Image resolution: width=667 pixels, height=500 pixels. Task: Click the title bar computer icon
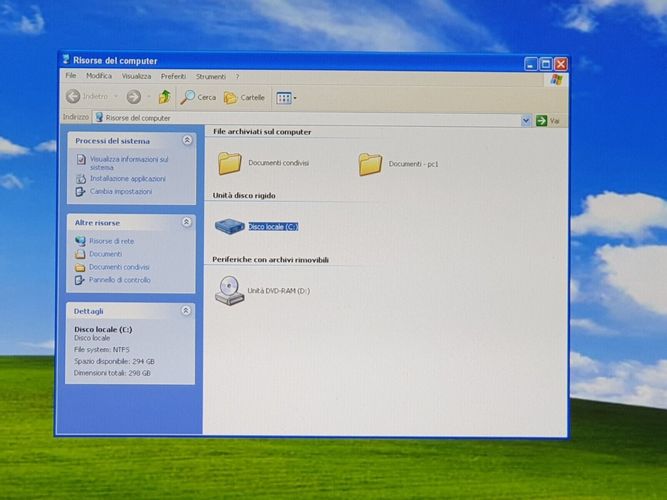[x=66, y=59]
